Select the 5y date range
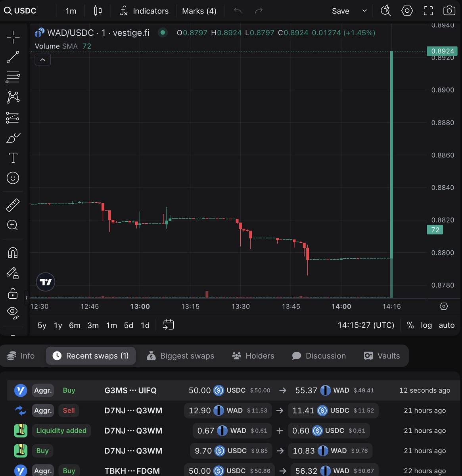This screenshot has height=476, width=462. 42,325
